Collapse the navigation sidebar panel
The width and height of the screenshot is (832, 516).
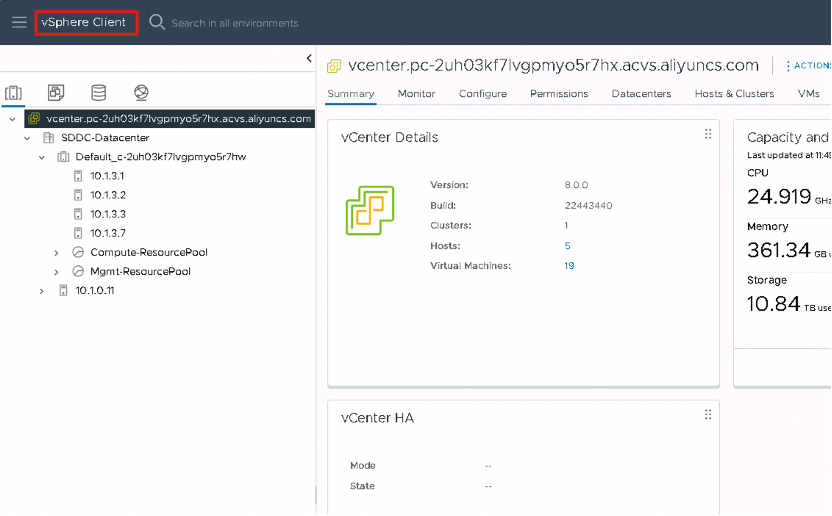point(309,59)
